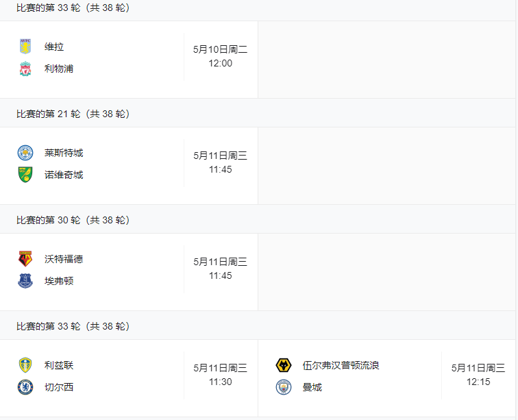Select the 曼城 team name
518x420 pixels.
pos(312,387)
